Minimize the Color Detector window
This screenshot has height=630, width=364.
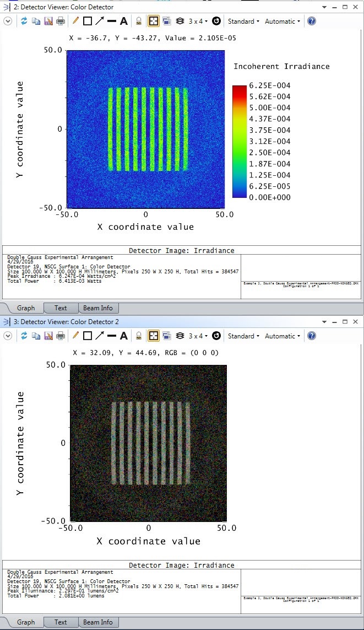335,7
